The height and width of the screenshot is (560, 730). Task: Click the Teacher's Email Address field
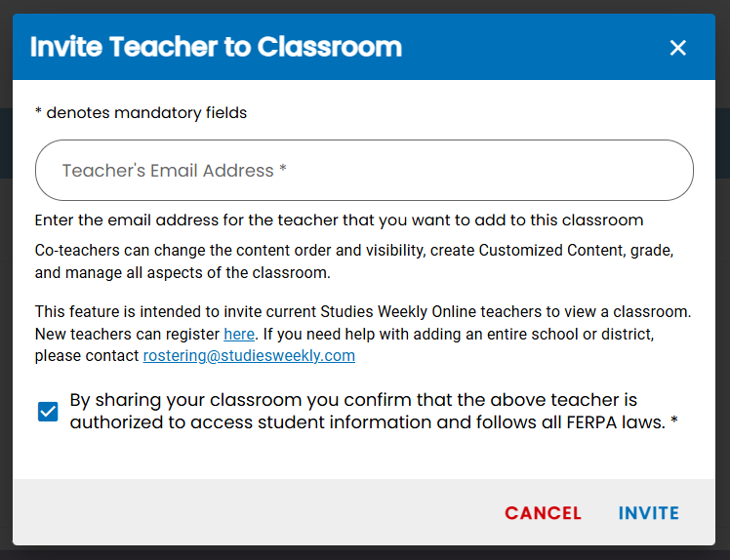point(364,171)
